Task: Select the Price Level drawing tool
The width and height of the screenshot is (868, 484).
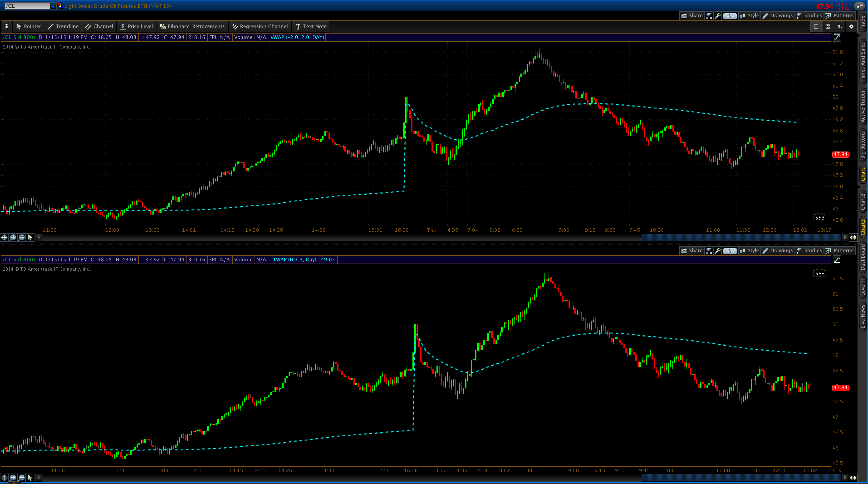Action: tap(137, 26)
